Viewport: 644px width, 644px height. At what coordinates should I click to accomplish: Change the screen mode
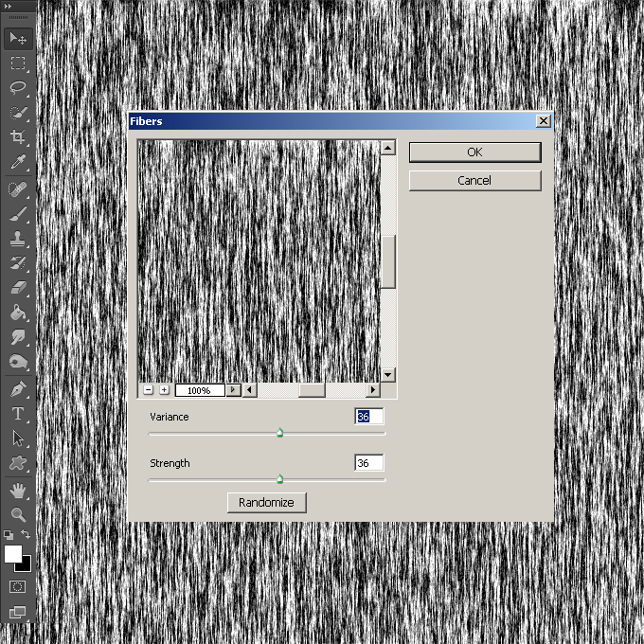(17, 612)
